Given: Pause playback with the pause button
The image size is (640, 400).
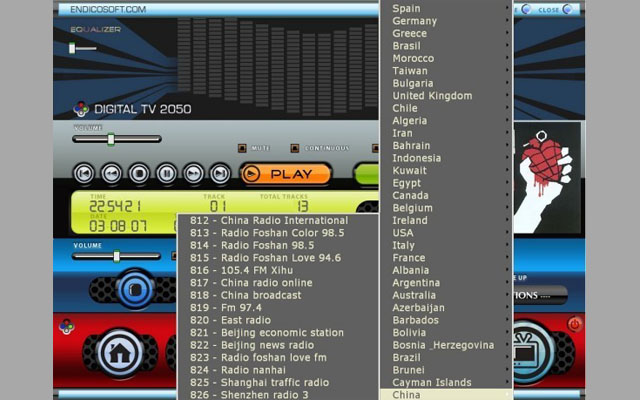Looking at the screenshot, I should tap(166, 173).
